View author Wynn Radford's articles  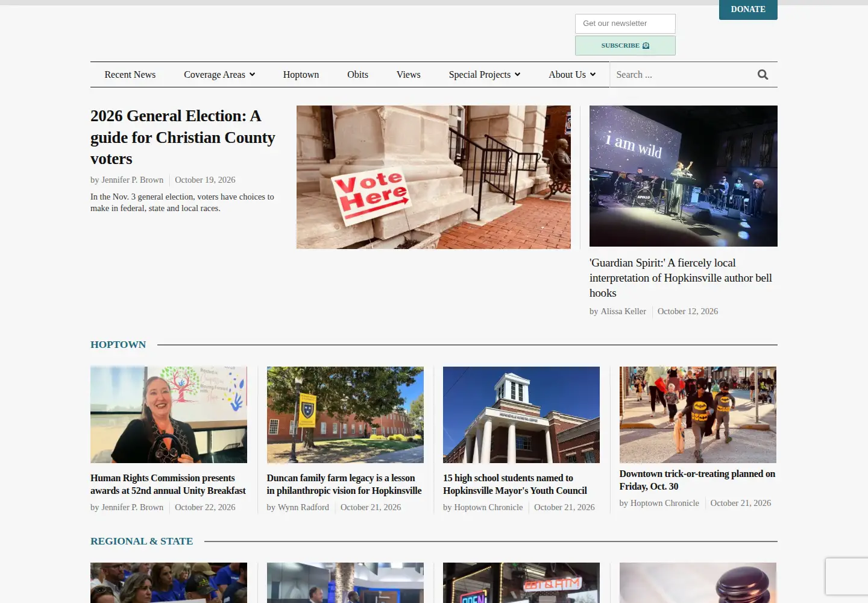(x=303, y=508)
